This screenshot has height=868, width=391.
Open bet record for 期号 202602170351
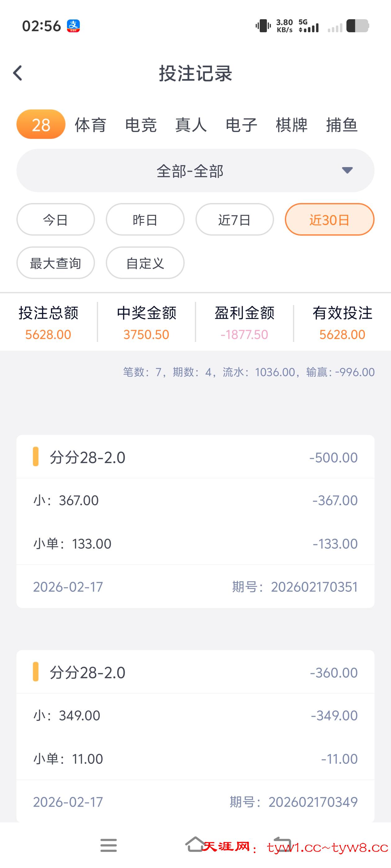(x=195, y=521)
